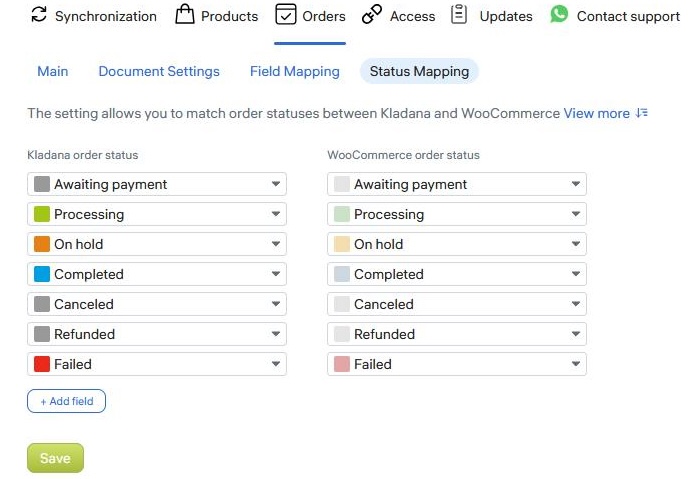The image size is (691, 479).
Task: Click pale blue swatch of WooCommerce Completed
Action: pyautogui.click(x=342, y=274)
